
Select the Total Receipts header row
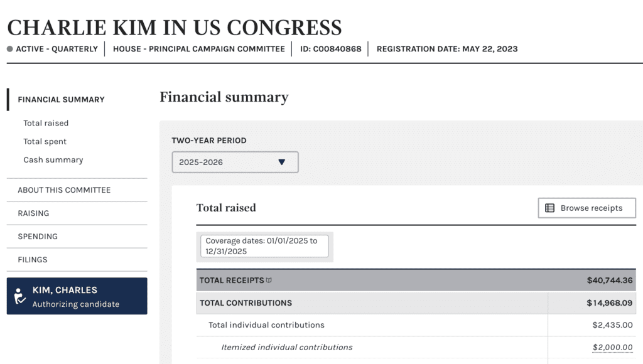[414, 281]
